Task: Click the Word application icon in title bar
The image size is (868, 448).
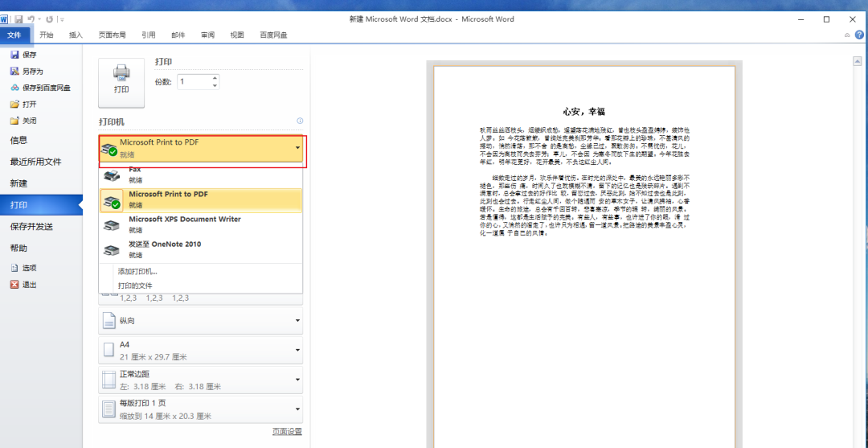Action: coord(4,18)
